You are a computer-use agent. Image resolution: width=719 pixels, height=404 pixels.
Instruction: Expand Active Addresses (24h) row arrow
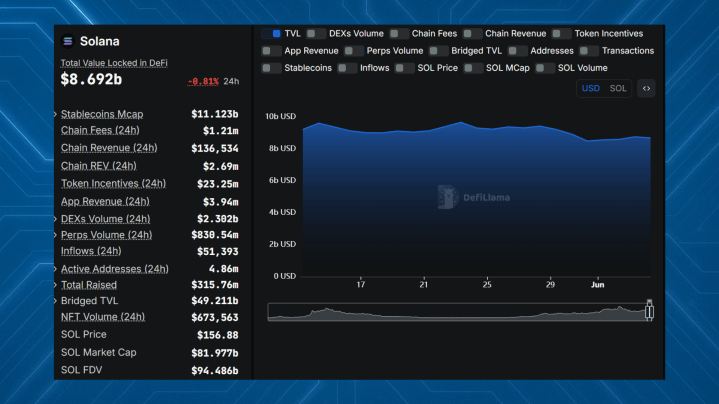point(55,269)
